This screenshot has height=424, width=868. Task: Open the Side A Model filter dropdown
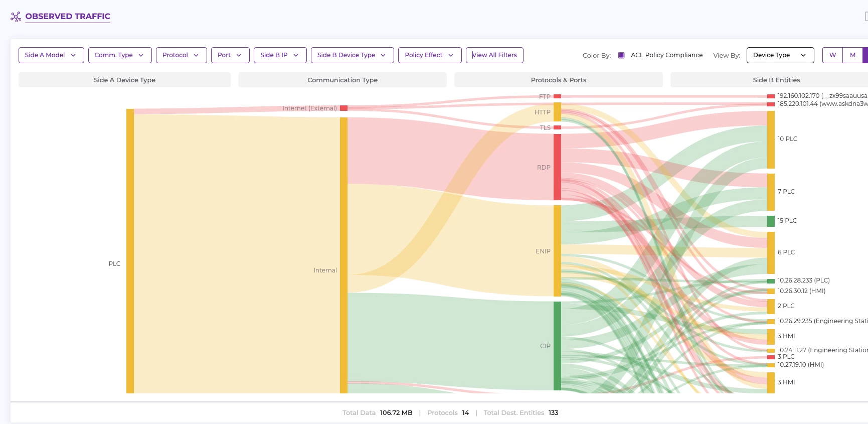pos(51,55)
